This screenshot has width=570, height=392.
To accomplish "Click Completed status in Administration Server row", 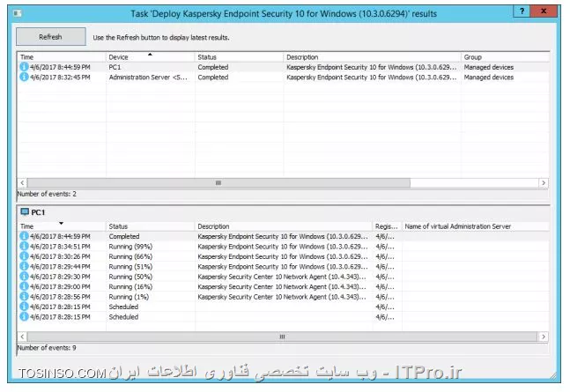I will (213, 78).
